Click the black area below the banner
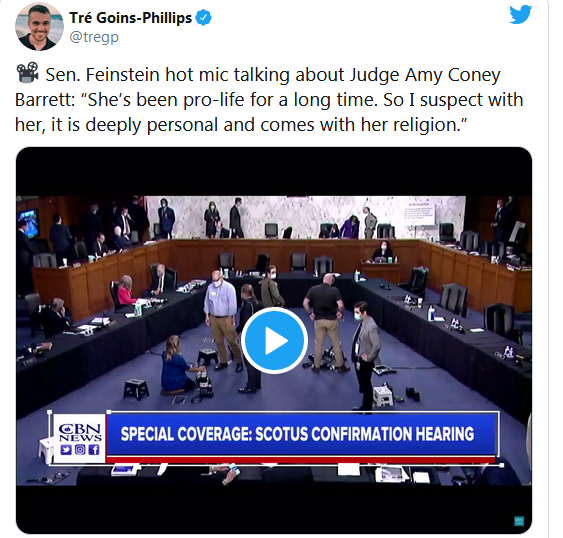Image resolution: width=563 pixels, height=538 pixels. click(x=274, y=509)
